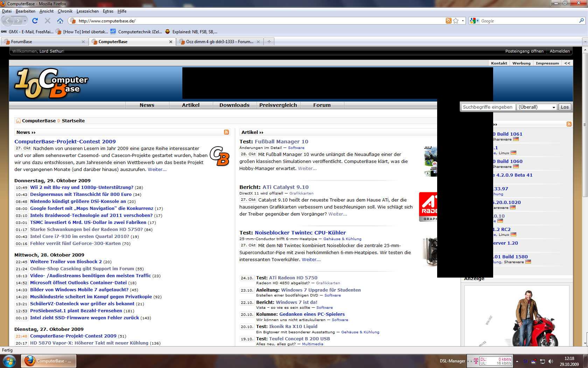Click breadcrumb home icon
Viewport: 588px width, 368px height.
[x=18, y=121]
